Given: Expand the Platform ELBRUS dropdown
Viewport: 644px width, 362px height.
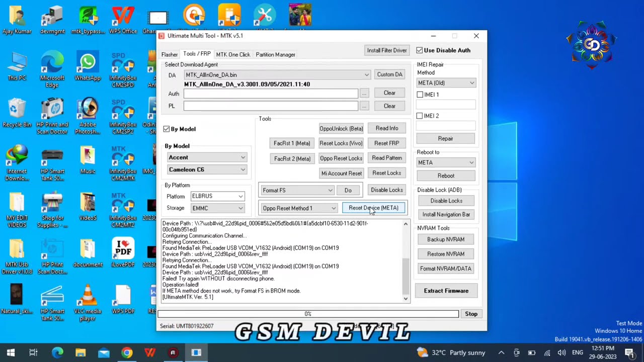Looking at the screenshot, I should [x=217, y=196].
